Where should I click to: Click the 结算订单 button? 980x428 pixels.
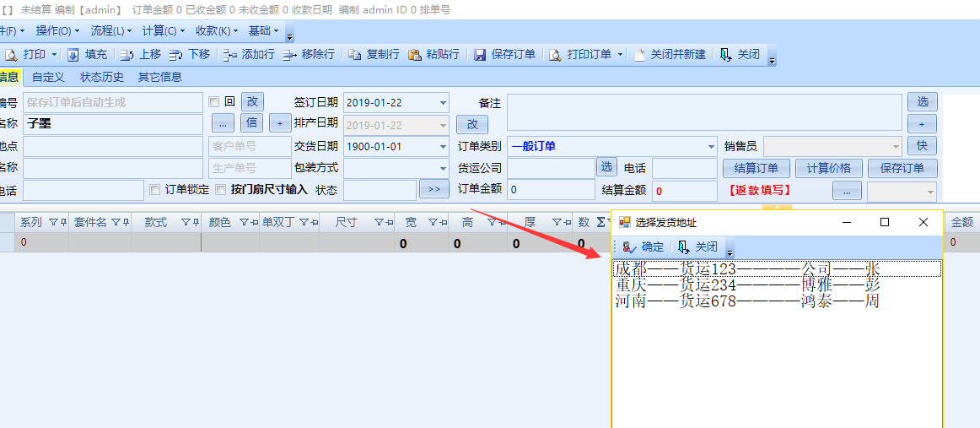coord(756,168)
